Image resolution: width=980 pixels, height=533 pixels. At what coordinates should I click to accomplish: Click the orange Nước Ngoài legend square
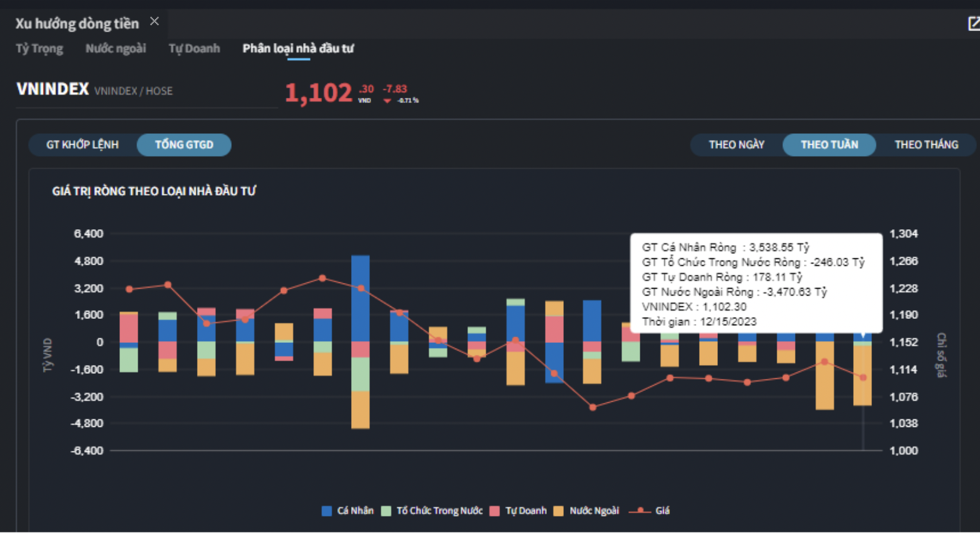coord(558,511)
